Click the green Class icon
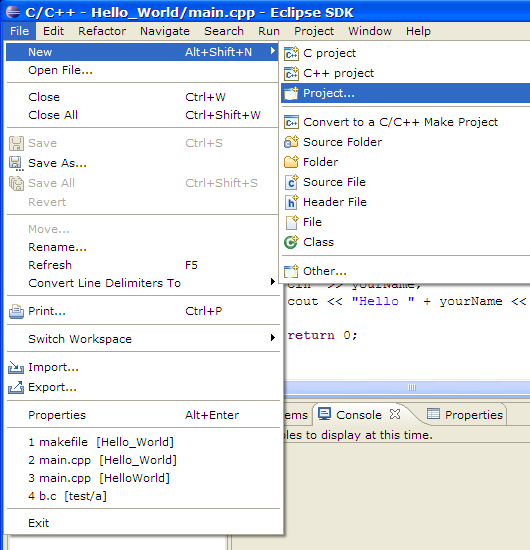 pyautogui.click(x=291, y=242)
